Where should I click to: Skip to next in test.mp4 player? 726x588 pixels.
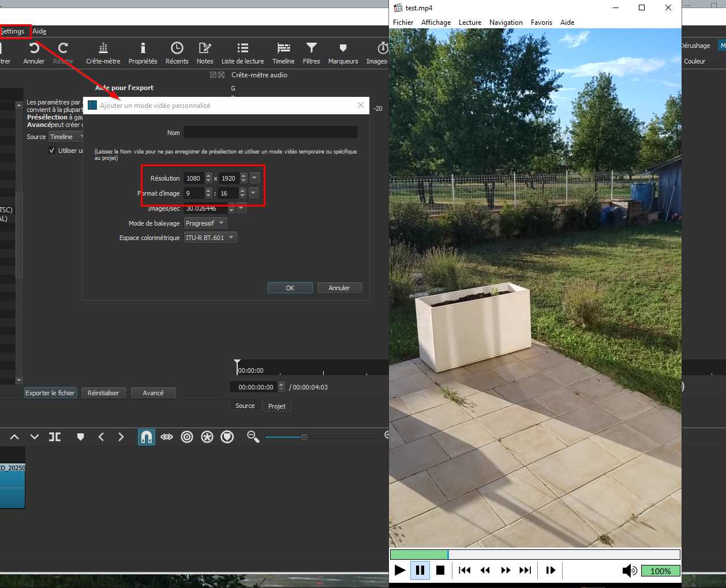[x=525, y=570]
